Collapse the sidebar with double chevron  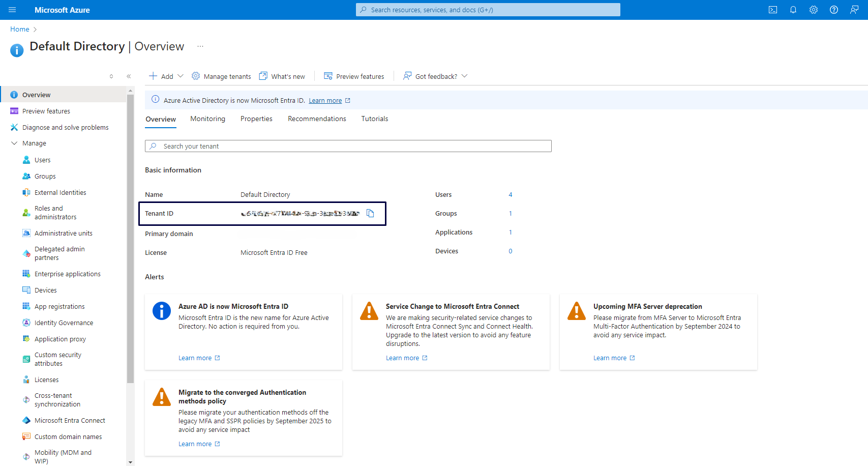[129, 76]
